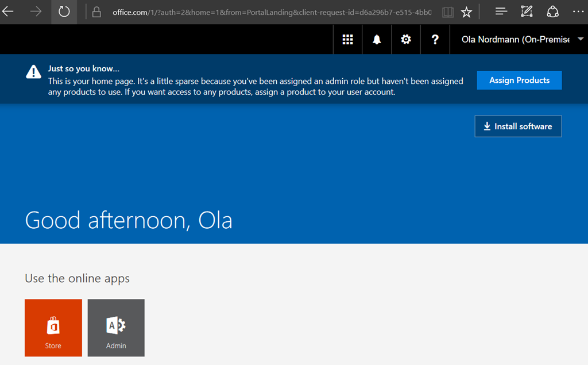Open the browser reading view icon
The image size is (588, 365).
point(448,11)
